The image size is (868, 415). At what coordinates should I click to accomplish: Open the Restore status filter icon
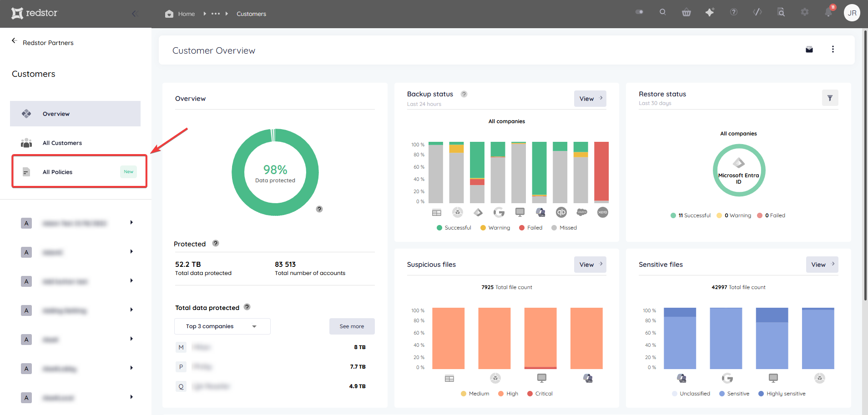click(x=830, y=98)
